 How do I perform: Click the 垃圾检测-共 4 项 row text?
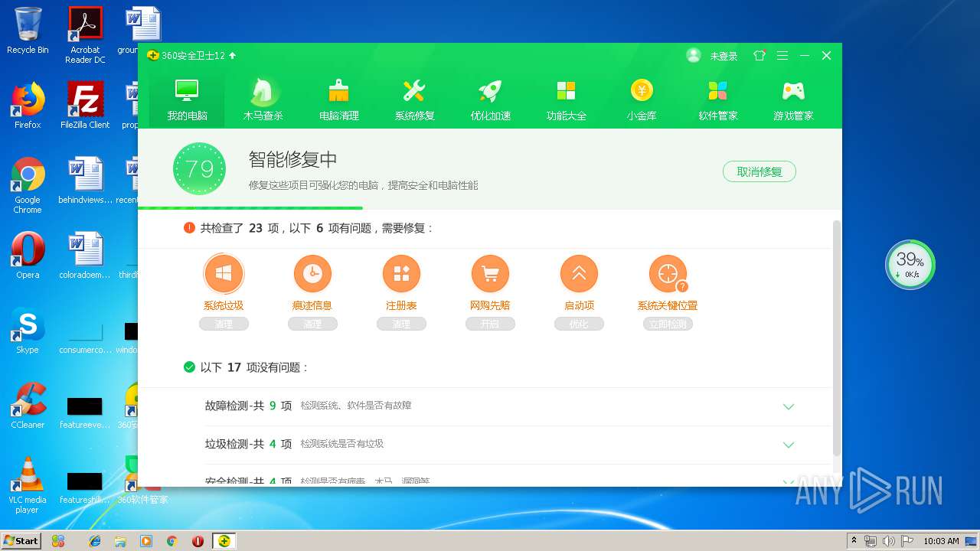click(x=248, y=444)
